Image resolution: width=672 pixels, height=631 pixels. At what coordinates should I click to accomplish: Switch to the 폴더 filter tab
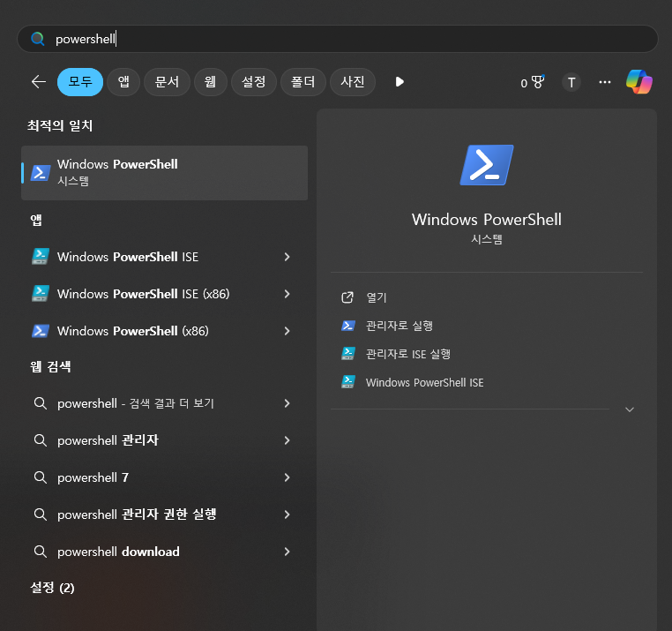click(303, 81)
